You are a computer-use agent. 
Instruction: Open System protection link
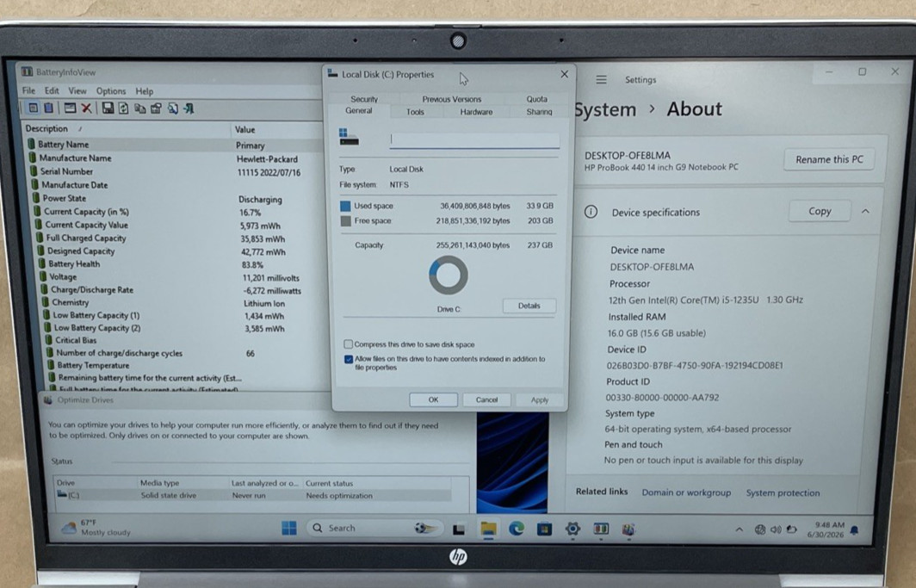(x=783, y=492)
